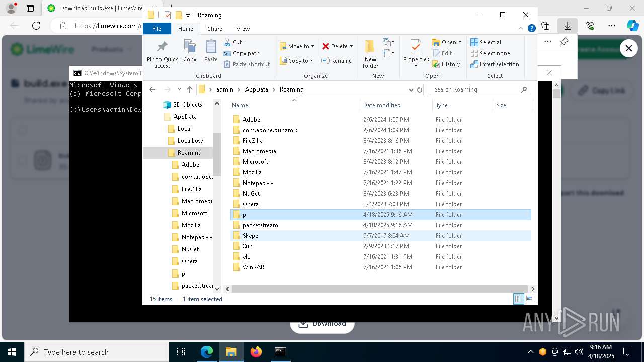The width and height of the screenshot is (644, 362).
Task: Create a New folder
Action: (x=370, y=53)
